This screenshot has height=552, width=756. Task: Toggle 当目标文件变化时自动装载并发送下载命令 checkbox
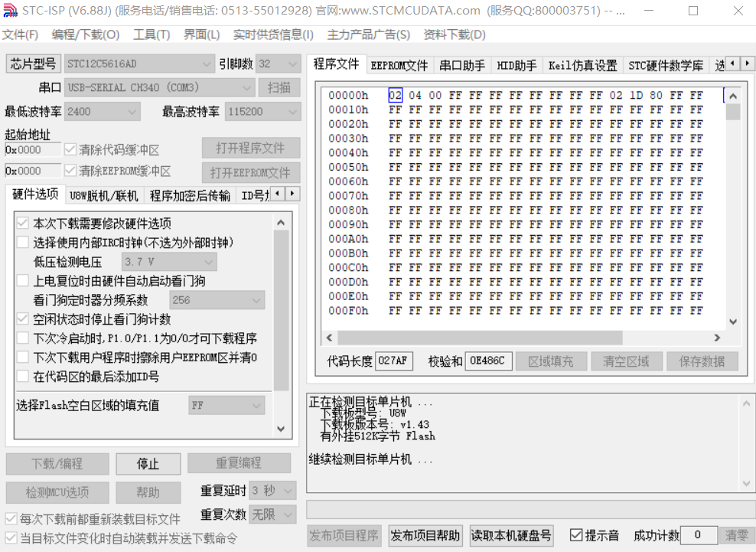click(x=11, y=538)
